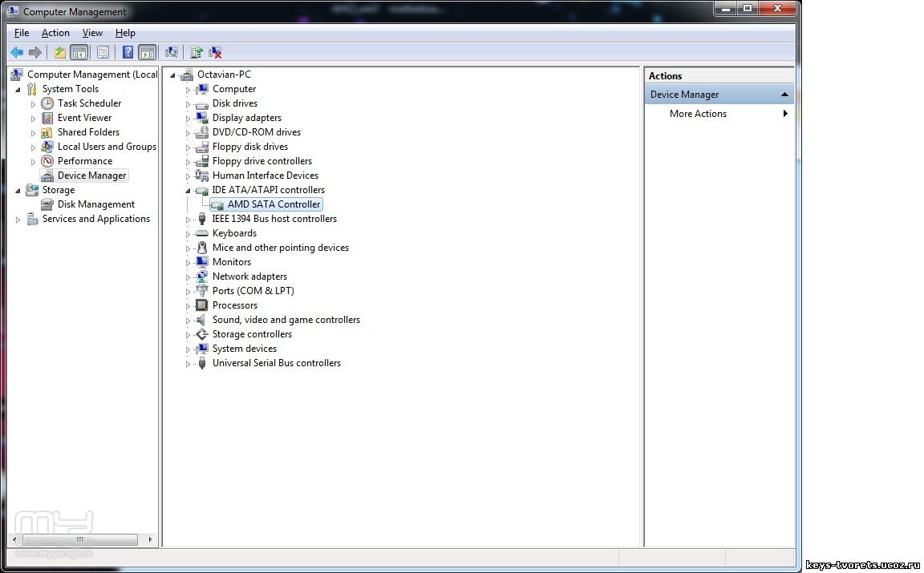Expand the Task Scheduler node

coord(33,103)
